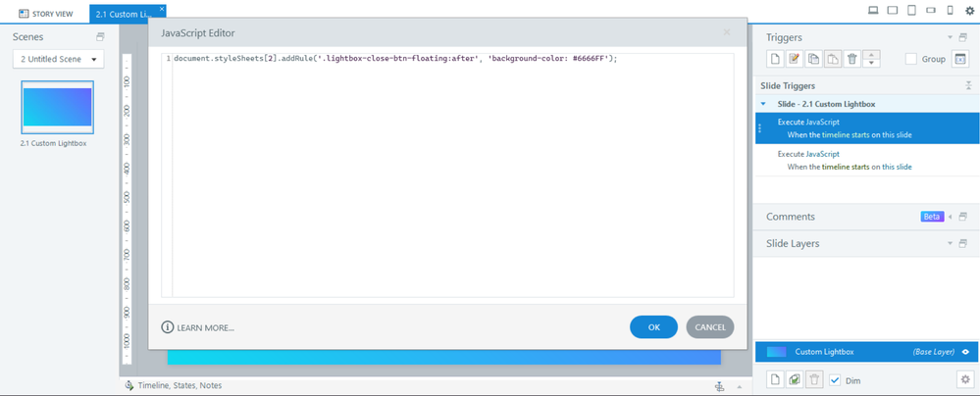Move selected trigger up

(x=871, y=55)
